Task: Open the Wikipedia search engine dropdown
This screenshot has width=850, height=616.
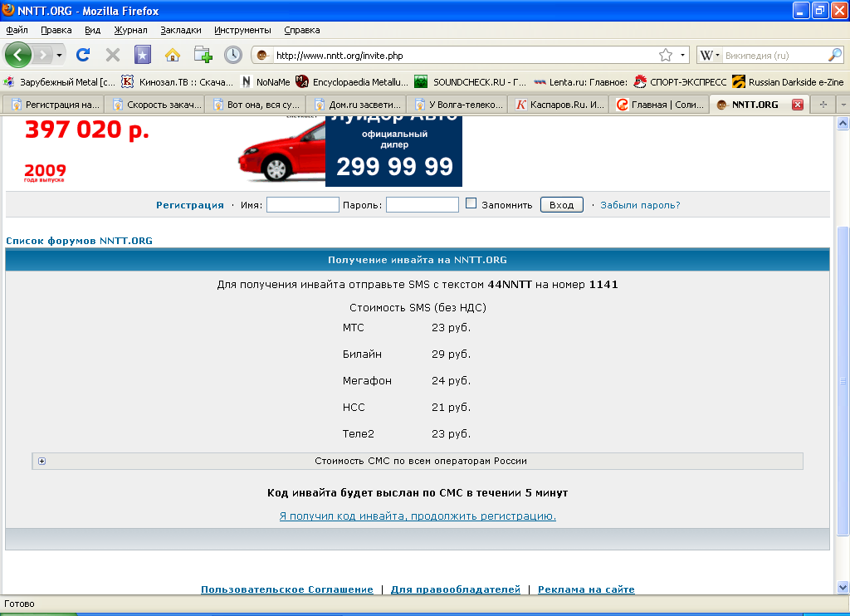Action: pos(711,56)
